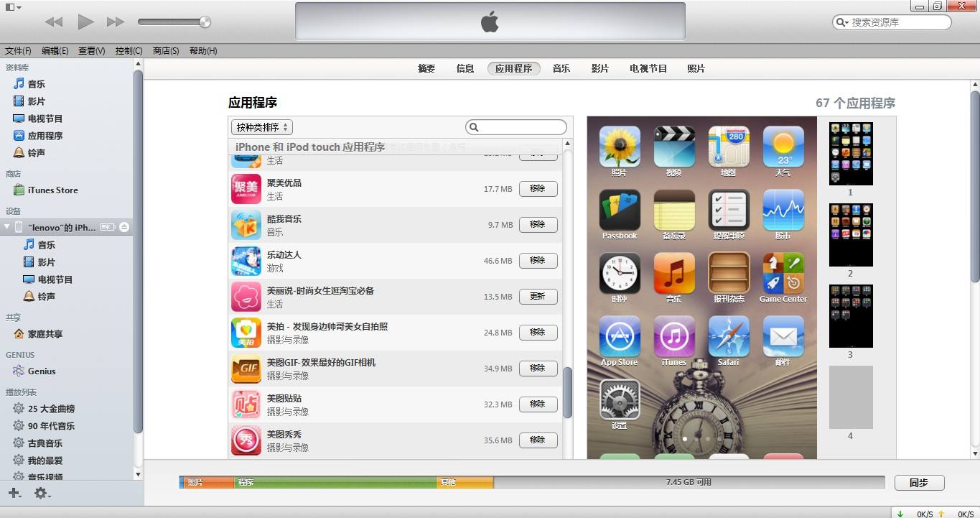Open the 按种类排序 sort dropdown
Screen dimensions: 980x518
point(261,127)
